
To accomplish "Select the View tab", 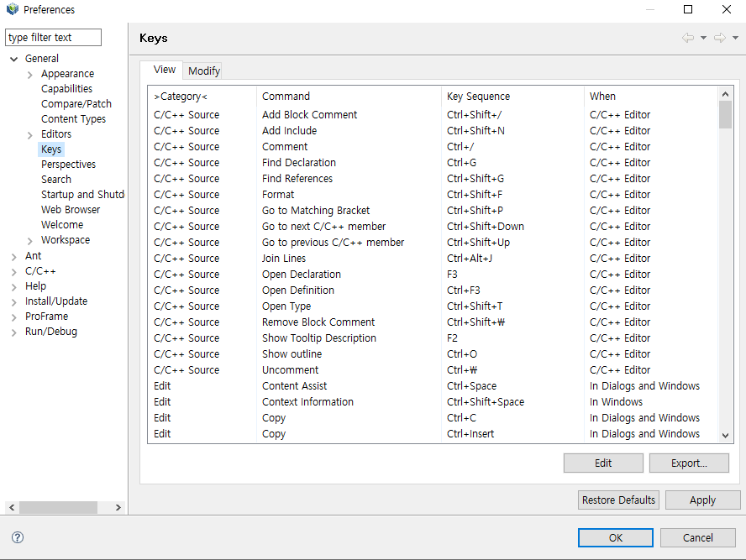I will pyautogui.click(x=165, y=70).
